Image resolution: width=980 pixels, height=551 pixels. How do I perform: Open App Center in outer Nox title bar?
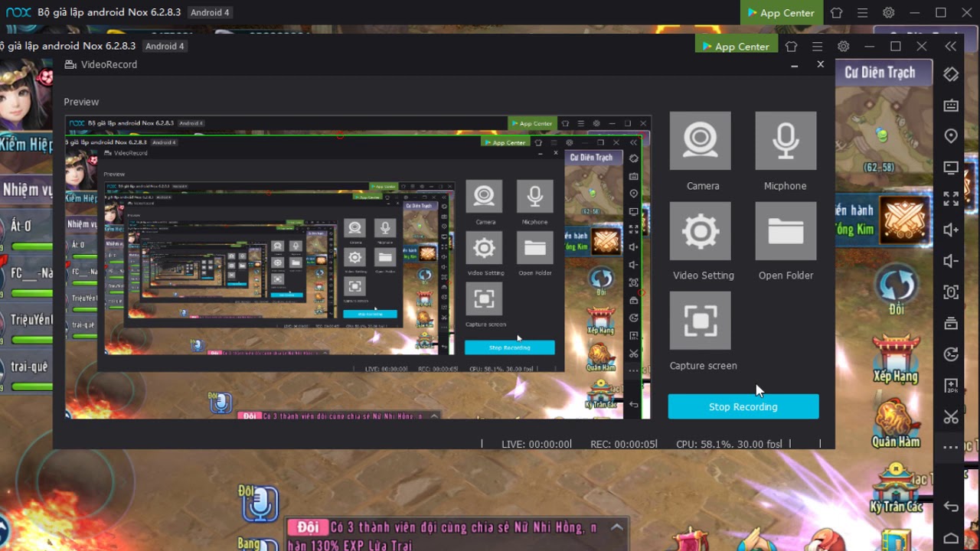(781, 12)
